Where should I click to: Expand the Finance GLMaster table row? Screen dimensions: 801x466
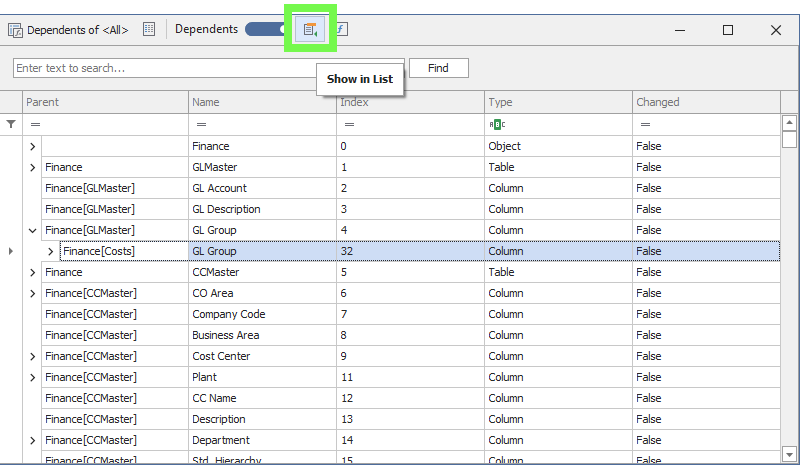click(32, 167)
